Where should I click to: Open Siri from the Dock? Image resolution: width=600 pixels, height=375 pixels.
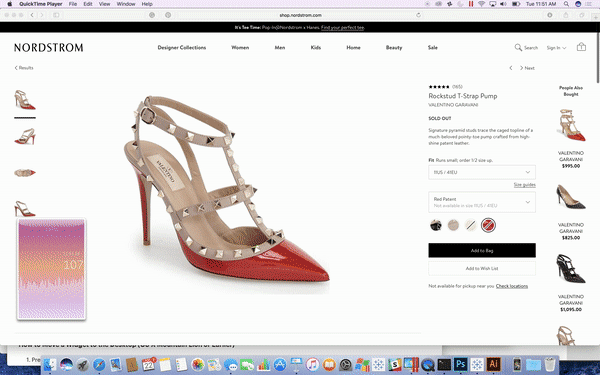coord(66,364)
